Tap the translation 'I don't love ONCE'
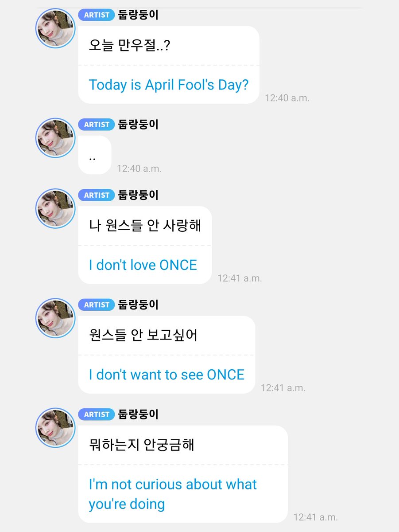 [x=143, y=265]
